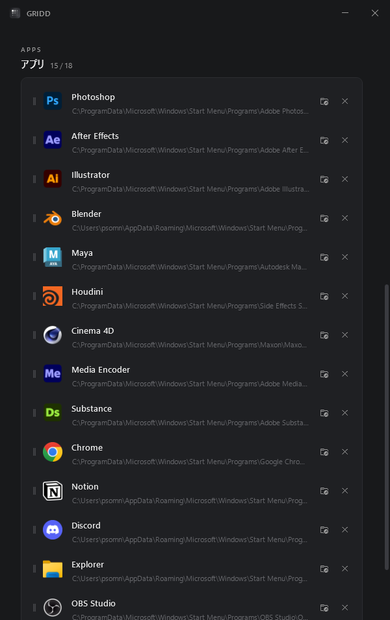The width and height of the screenshot is (390, 620).
Task: Delete the Blender entry
Action: pyautogui.click(x=345, y=218)
